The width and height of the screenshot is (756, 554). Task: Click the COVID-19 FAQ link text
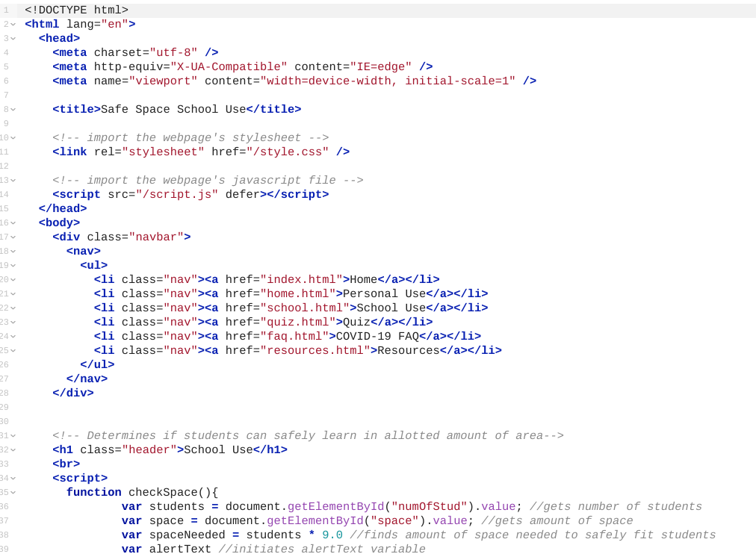[x=377, y=336]
